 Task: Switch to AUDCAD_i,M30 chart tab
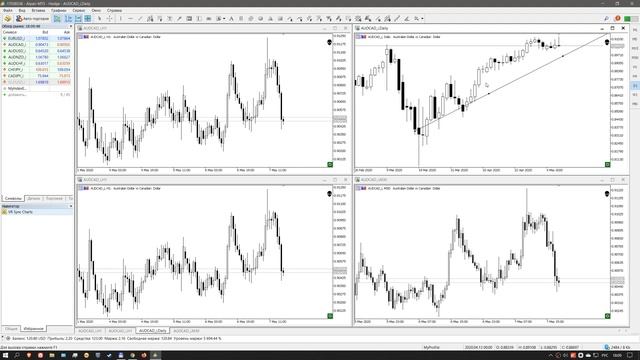click(x=186, y=331)
